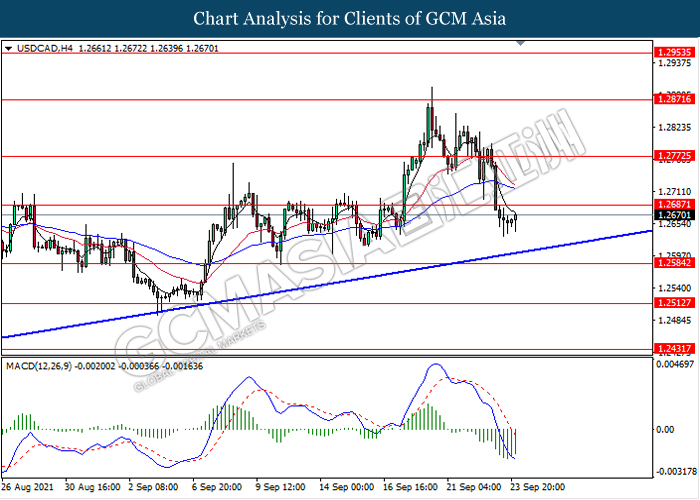The image size is (700, 500).
Task: Select the 1.27725 price level label
Action: click(x=675, y=156)
